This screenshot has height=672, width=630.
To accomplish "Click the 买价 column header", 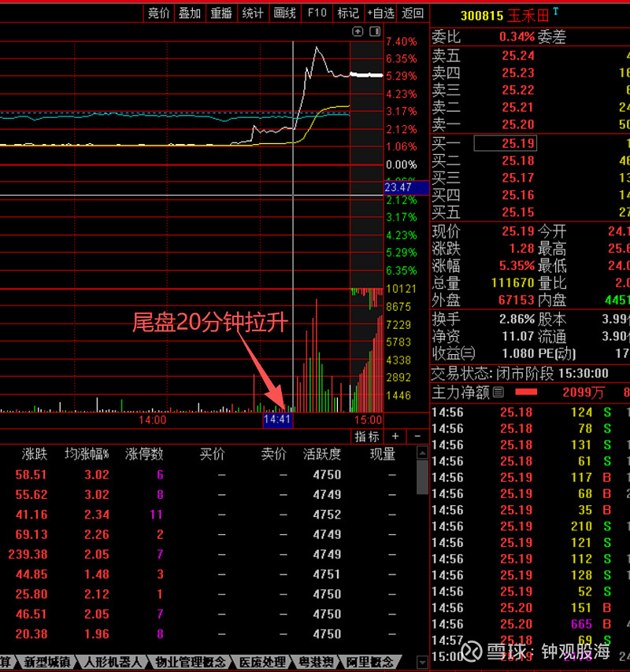I will coord(213,454).
